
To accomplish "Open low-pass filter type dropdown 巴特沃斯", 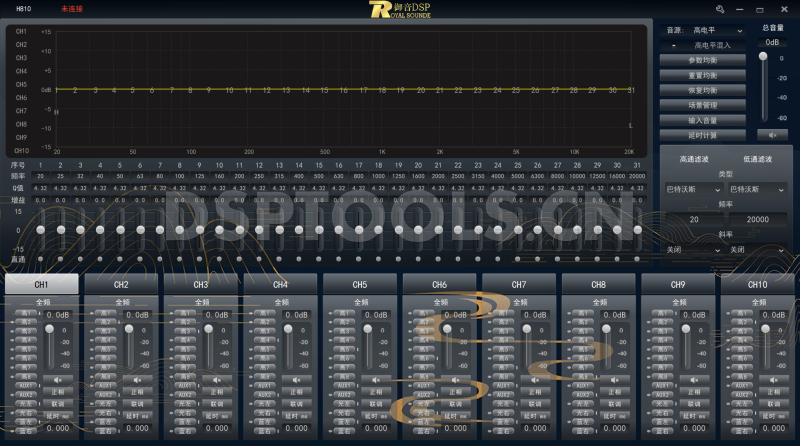I will tap(757, 189).
